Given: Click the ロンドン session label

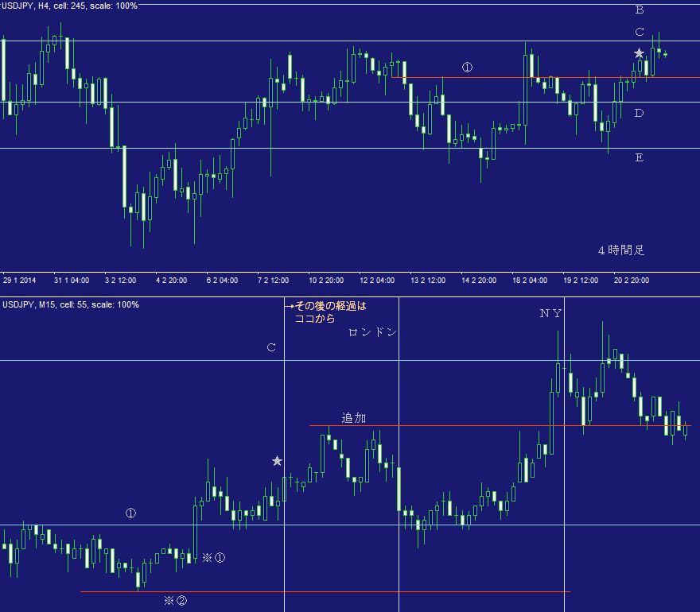Looking at the screenshot, I should tap(372, 332).
